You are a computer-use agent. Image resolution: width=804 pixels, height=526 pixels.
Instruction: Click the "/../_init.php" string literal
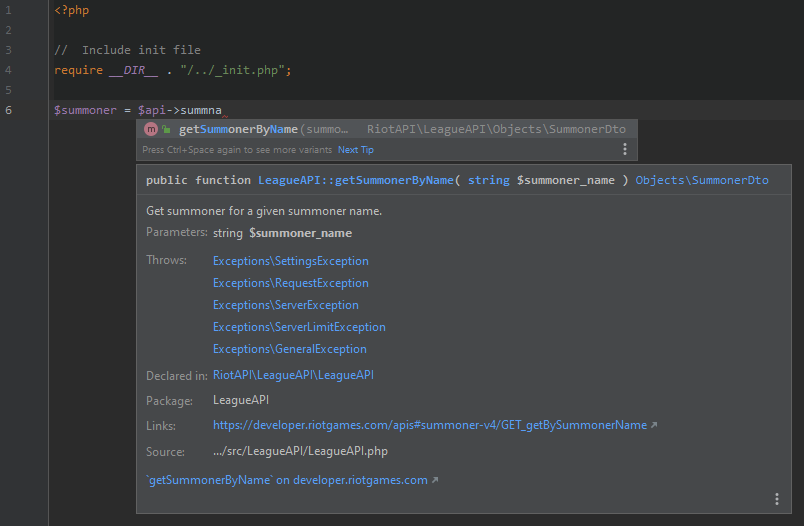(232, 70)
